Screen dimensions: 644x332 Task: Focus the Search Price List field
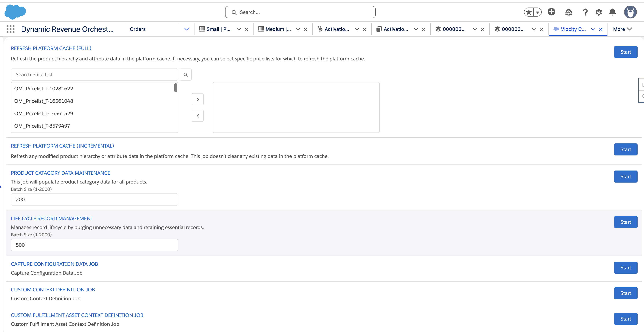coord(94,75)
